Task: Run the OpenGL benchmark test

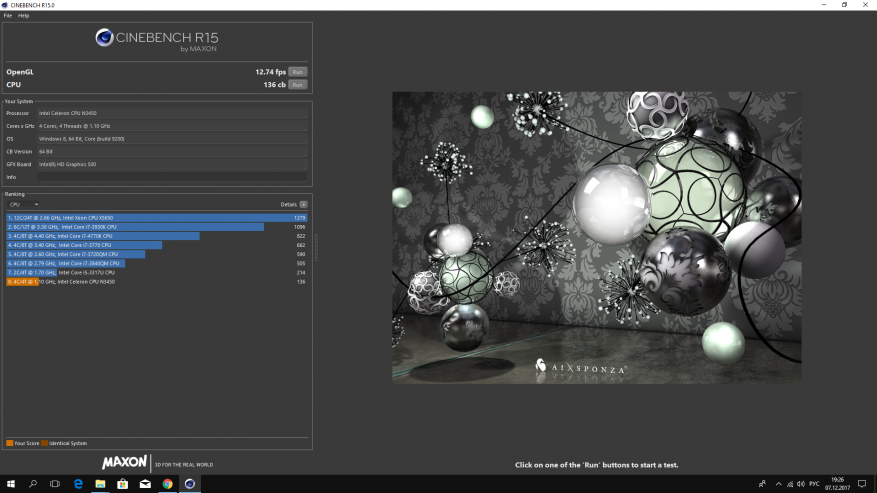Action: pyautogui.click(x=297, y=72)
